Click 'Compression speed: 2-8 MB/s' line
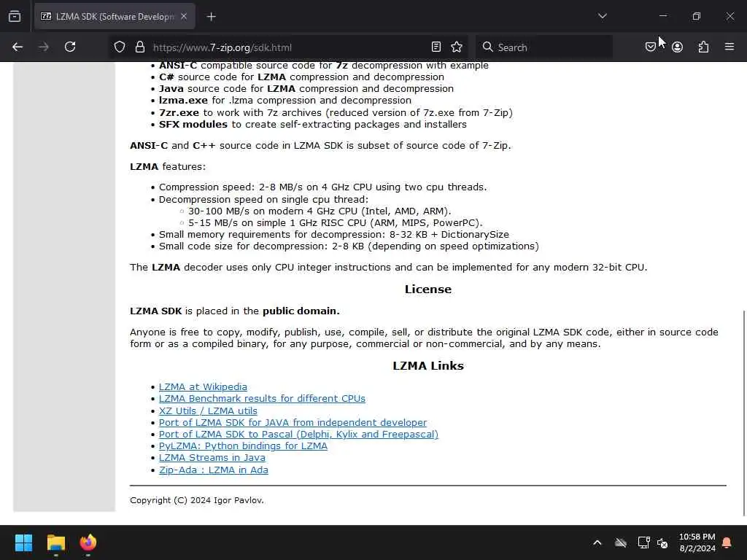Viewport: 747px width, 560px height. [x=322, y=187]
